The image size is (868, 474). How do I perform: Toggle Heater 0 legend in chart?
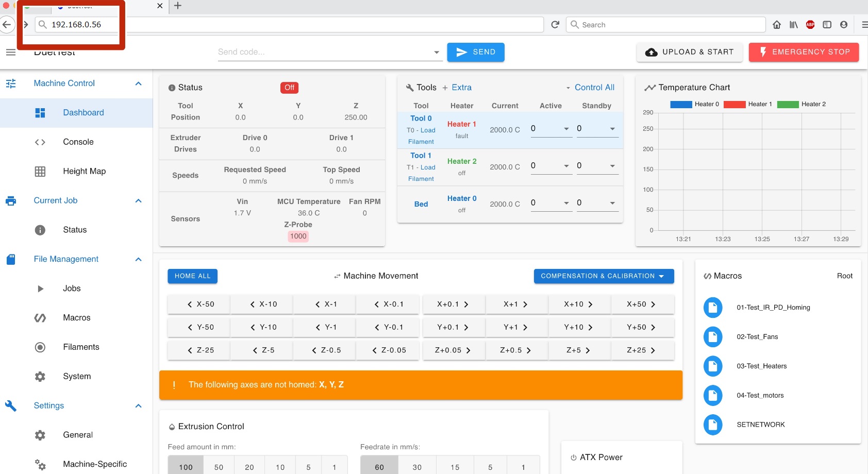point(694,104)
